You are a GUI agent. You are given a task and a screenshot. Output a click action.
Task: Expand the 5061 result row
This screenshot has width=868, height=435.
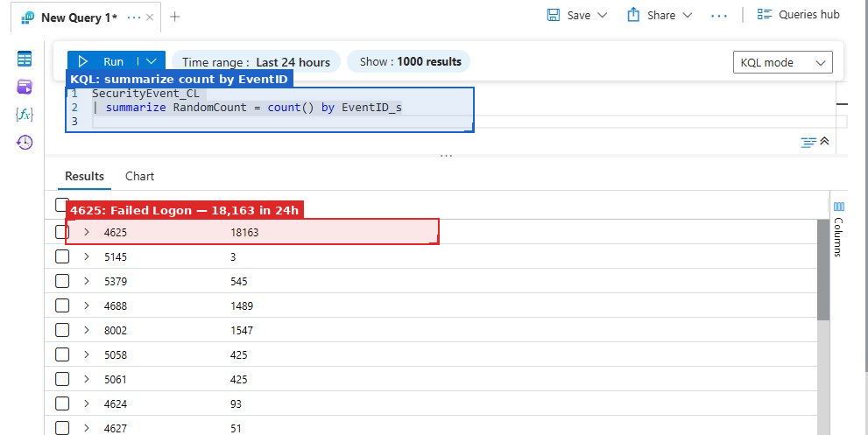pos(87,379)
